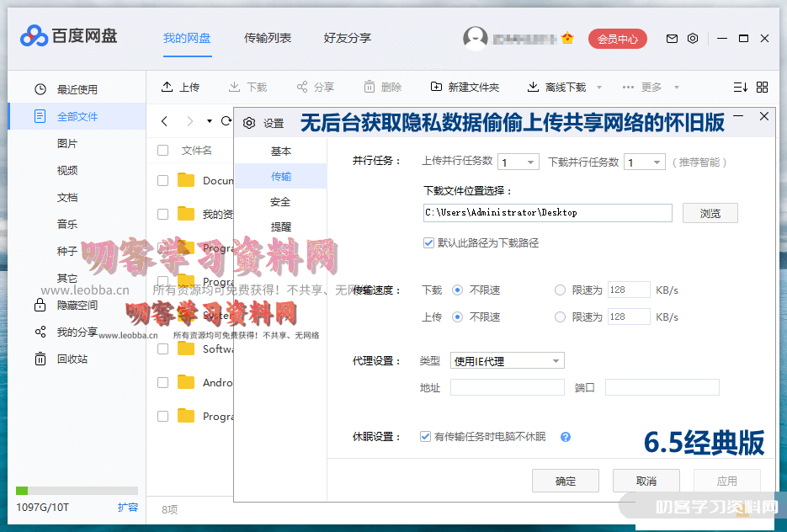This screenshot has width=787, height=532.
Task: Open proxy type dropdown 使用IE代理
Action: pos(508,361)
